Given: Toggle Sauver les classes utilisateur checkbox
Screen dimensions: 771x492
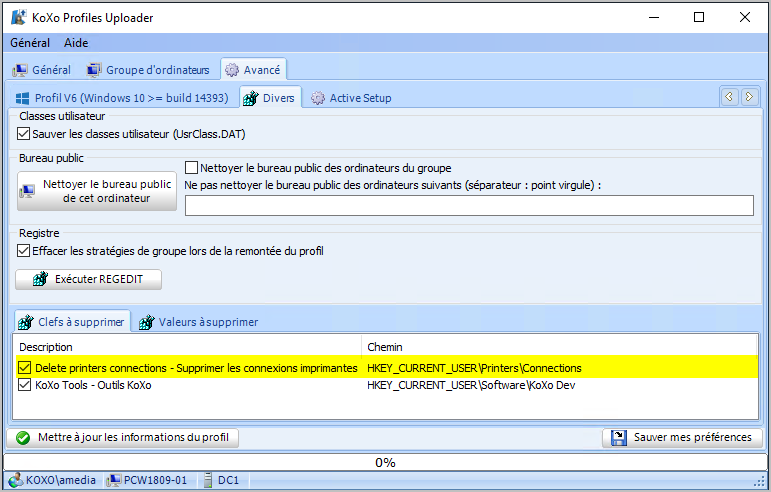Looking at the screenshot, I should click(24, 134).
